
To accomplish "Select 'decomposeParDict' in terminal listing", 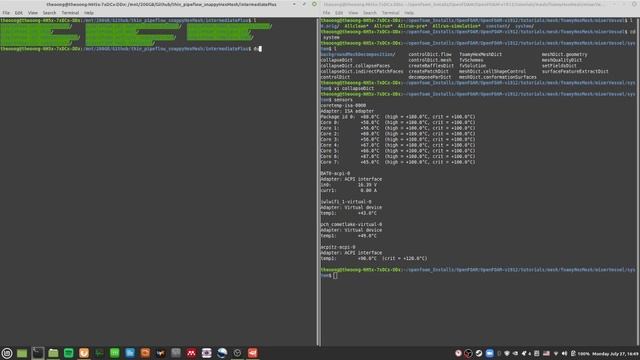I will 429,77.
